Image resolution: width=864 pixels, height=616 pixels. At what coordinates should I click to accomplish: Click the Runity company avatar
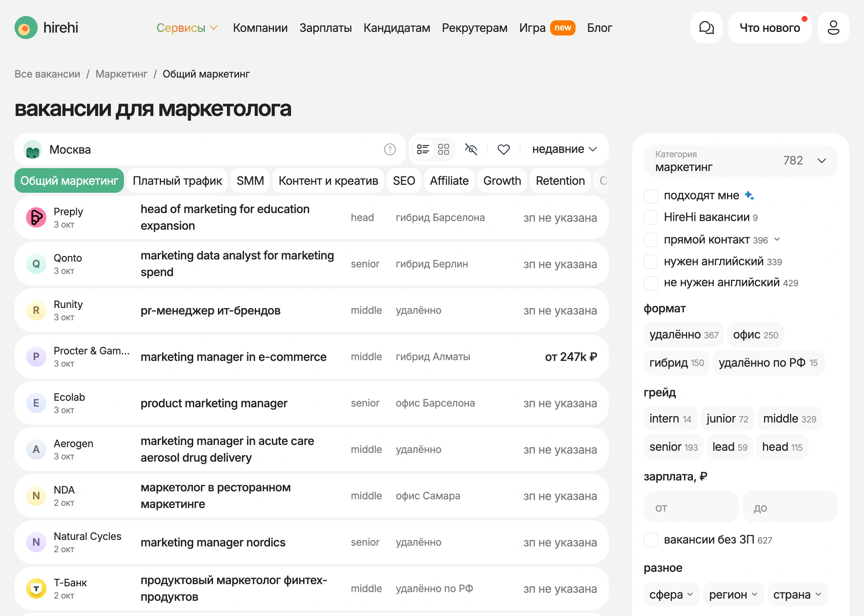pyautogui.click(x=36, y=310)
